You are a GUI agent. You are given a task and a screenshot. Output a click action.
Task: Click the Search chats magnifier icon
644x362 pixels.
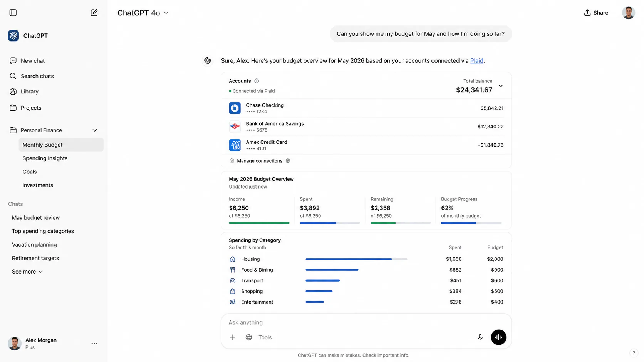coord(13,76)
